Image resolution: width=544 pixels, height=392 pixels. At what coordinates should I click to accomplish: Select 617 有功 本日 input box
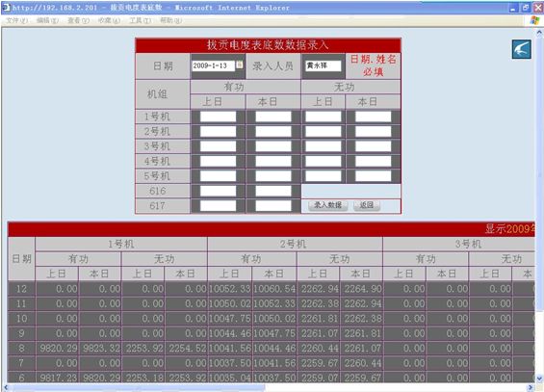(273, 206)
